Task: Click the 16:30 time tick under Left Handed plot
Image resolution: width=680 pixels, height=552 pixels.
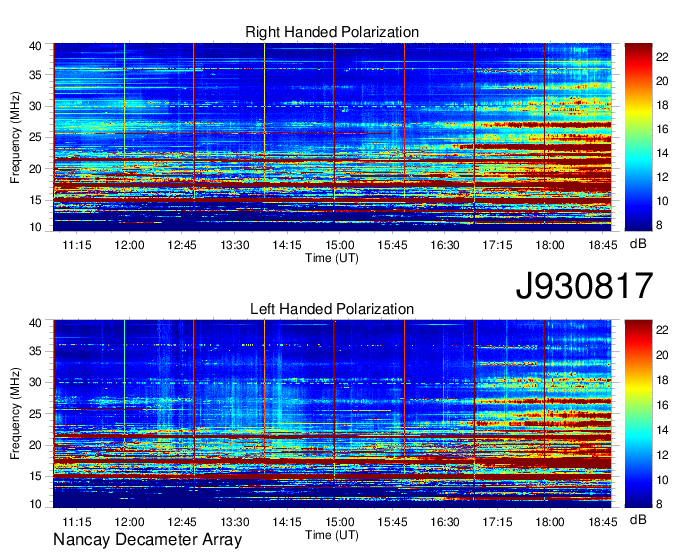Action: (445, 522)
